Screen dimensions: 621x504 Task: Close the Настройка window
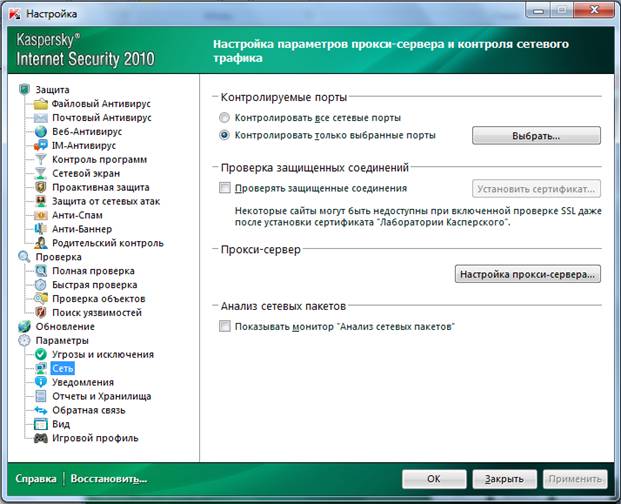coord(595,10)
